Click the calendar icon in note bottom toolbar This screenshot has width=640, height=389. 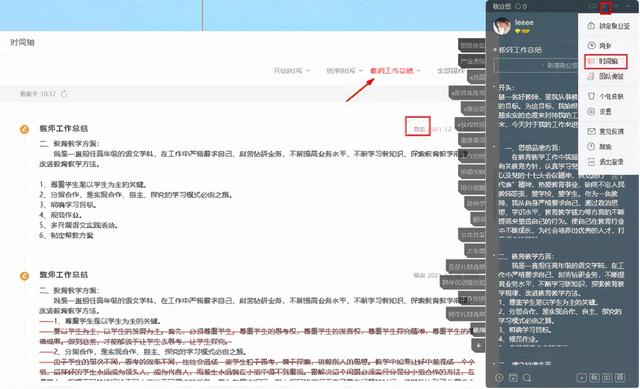tap(513, 378)
